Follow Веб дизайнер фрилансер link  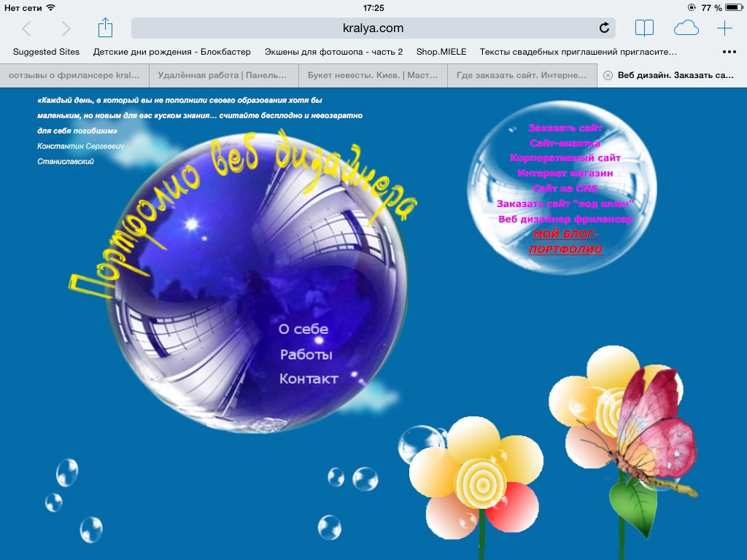[x=565, y=219]
